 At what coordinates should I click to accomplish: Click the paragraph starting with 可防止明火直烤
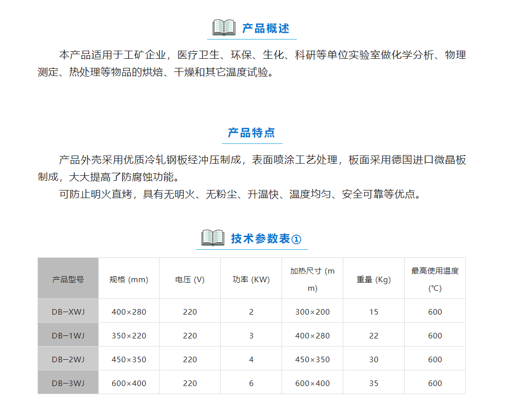point(241,195)
